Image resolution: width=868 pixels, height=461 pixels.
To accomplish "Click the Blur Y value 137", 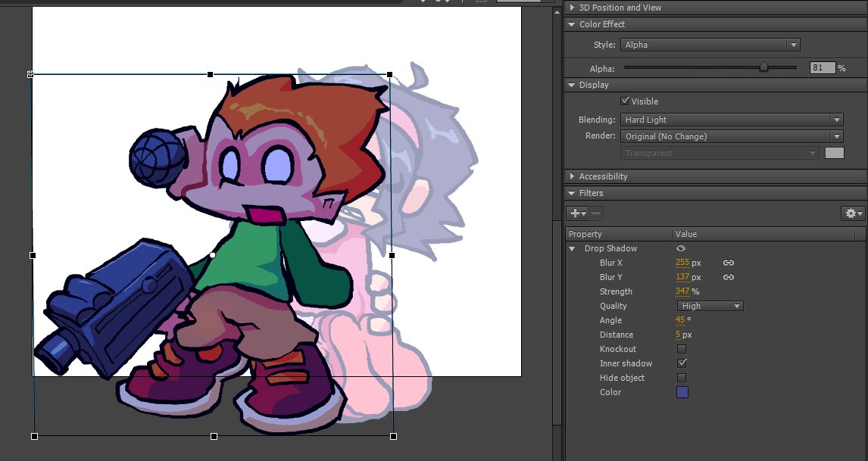I will pyautogui.click(x=682, y=277).
